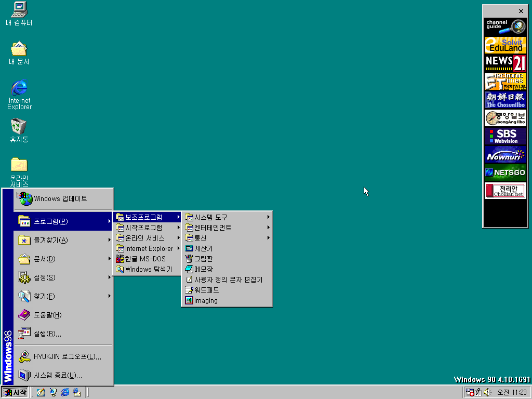
Task: Click the 시작 Start button
Action: coord(15,393)
